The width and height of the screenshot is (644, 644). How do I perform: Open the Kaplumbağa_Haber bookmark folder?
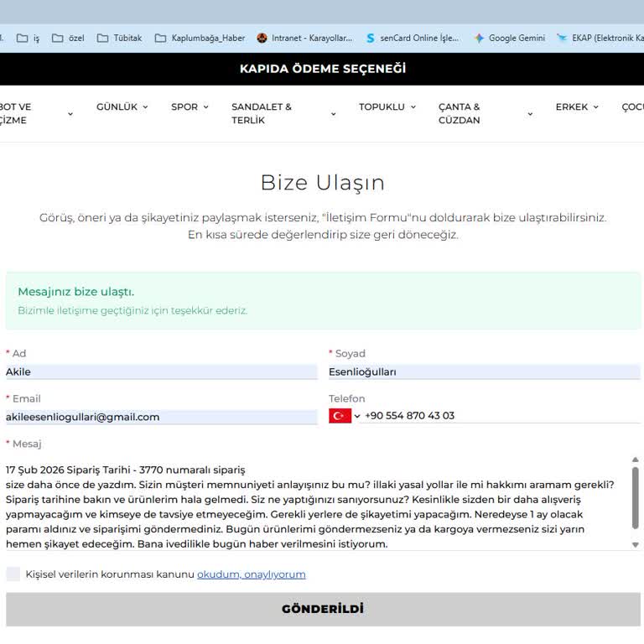200,38
